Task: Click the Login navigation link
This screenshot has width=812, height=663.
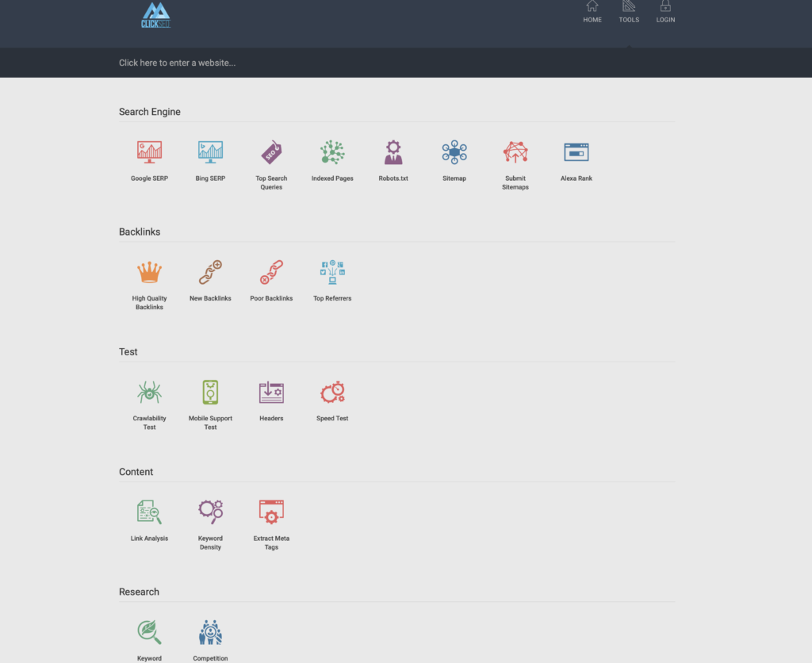Action: (665, 13)
